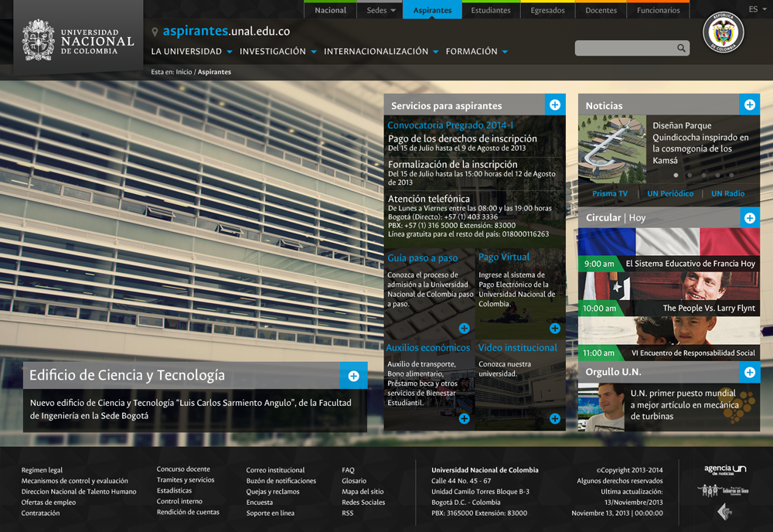773x532 pixels.
Task: Click plus icon on Orgullo U.N. header
Action: [x=749, y=373]
